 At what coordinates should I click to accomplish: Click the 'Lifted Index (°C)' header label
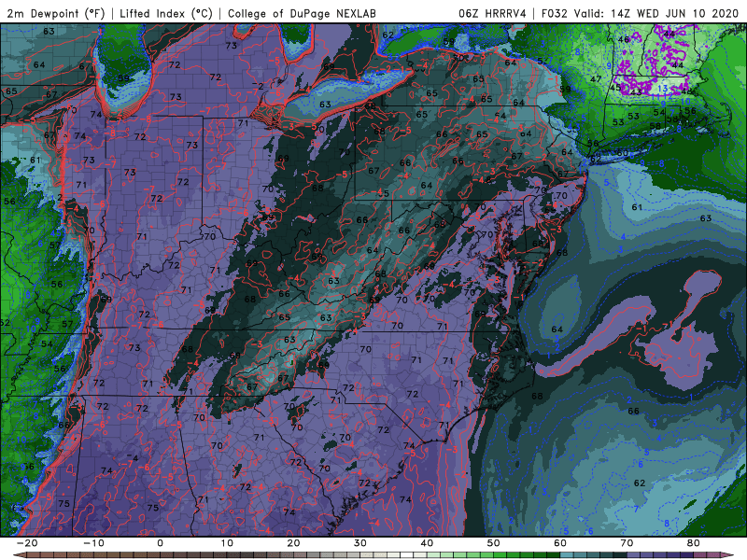[166, 13]
